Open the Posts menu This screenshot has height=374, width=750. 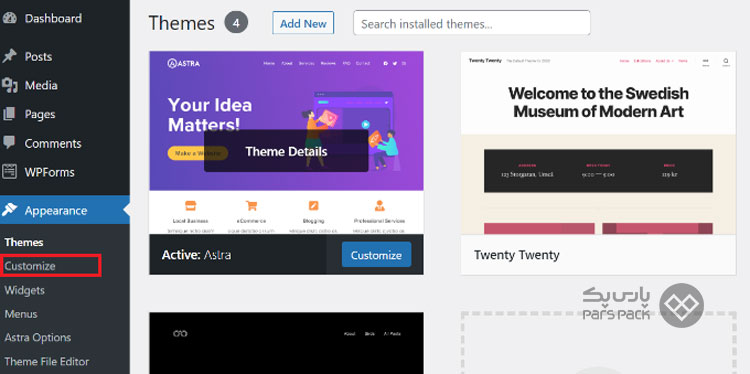38,57
